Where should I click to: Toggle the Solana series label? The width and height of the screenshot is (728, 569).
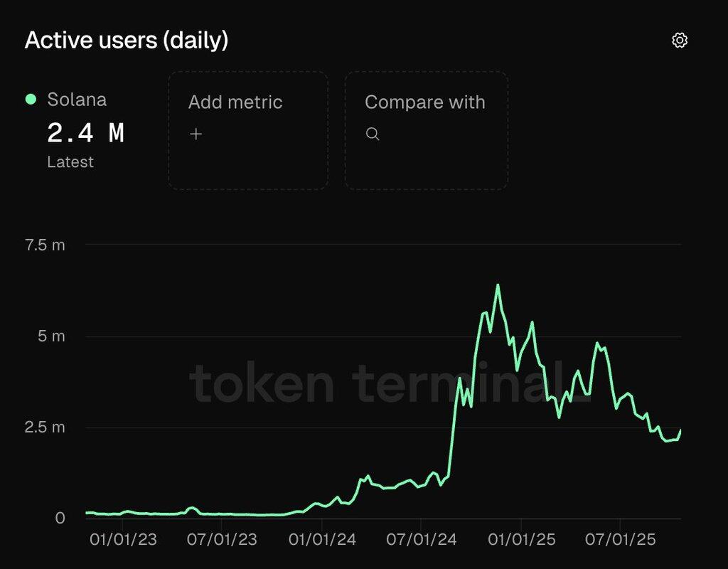click(77, 100)
